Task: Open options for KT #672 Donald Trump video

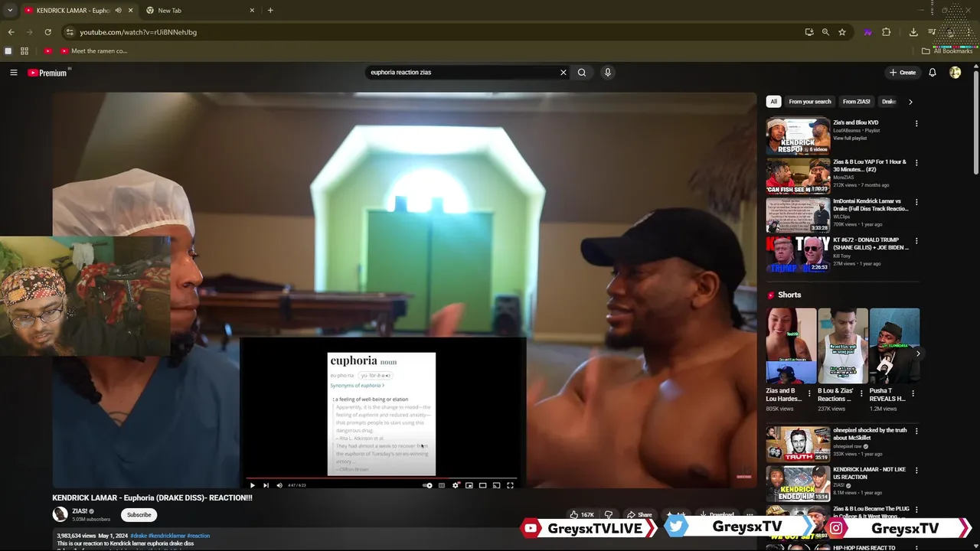Action: click(x=916, y=241)
